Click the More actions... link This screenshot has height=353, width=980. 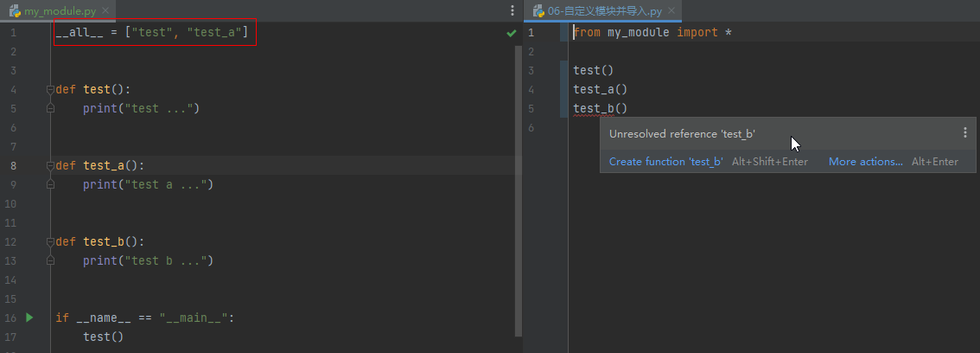[865, 162]
